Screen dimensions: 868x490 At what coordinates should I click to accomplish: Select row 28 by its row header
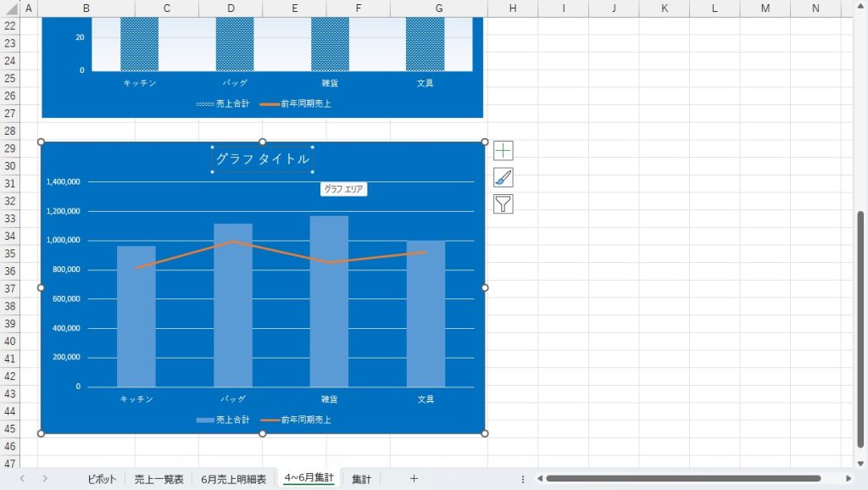[x=10, y=131]
